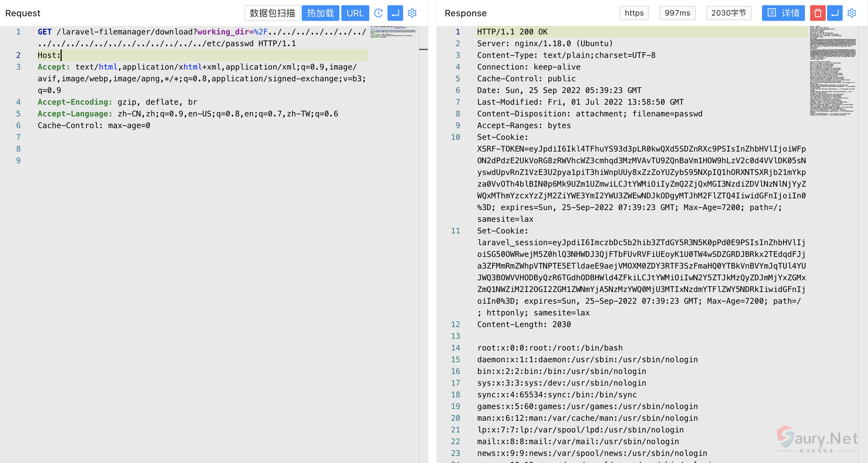Click the https protocol tag
Viewport: 868px width, 463px height.
point(634,13)
